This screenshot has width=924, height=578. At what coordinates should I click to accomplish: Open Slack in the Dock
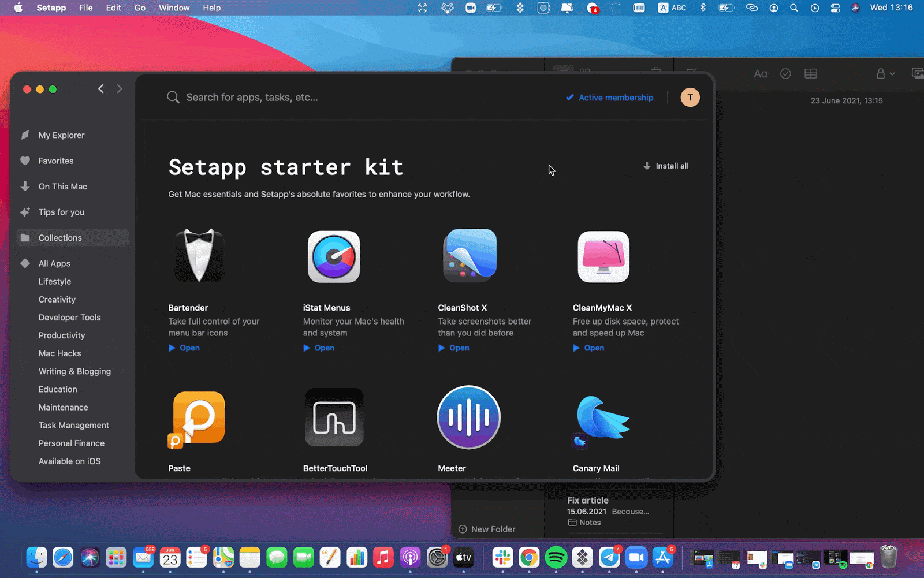pos(502,557)
